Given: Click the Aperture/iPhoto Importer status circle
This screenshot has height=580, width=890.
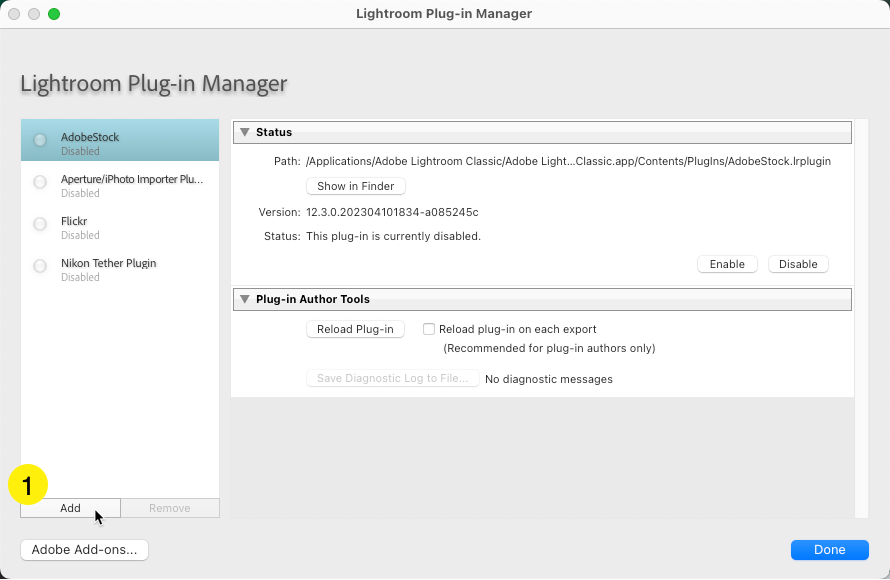Looking at the screenshot, I should [x=40, y=182].
